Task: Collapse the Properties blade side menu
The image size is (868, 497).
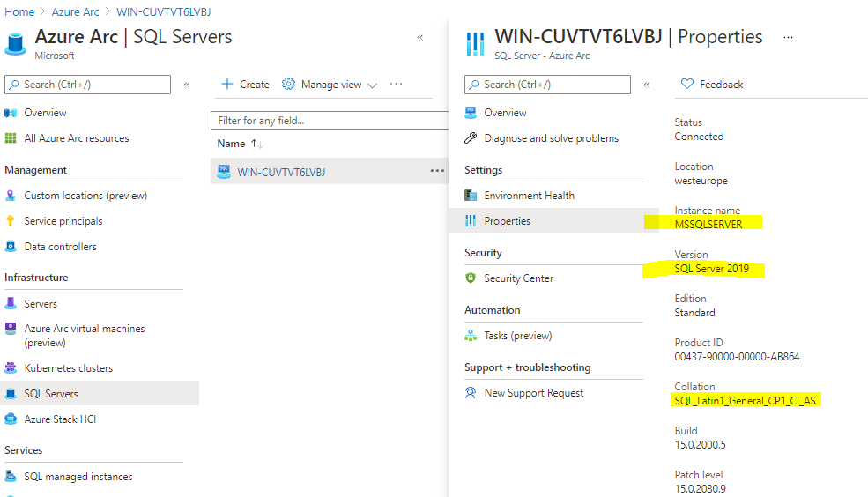Action: pos(646,85)
